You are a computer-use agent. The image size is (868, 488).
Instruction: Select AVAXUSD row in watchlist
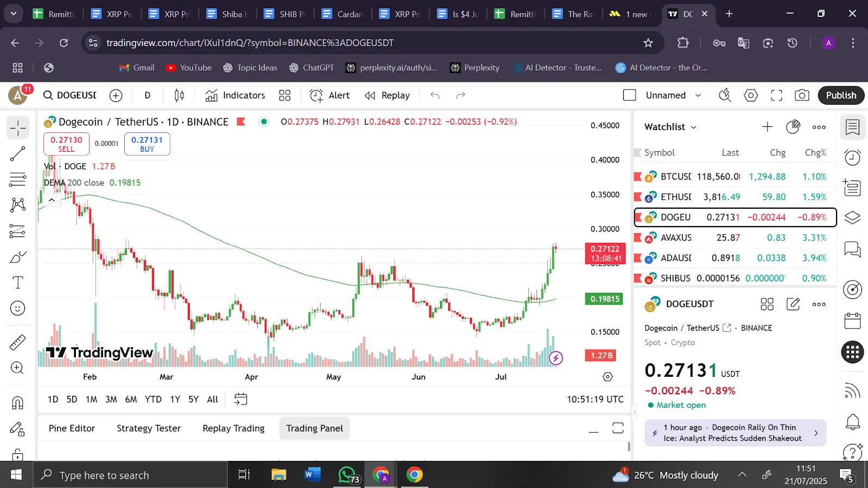735,237
